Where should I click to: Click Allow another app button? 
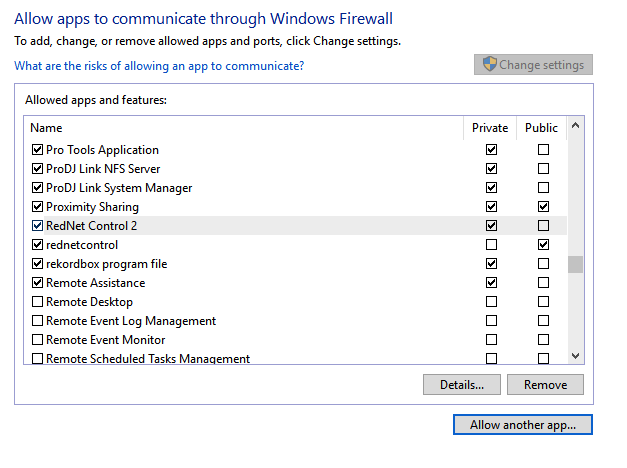tap(523, 424)
